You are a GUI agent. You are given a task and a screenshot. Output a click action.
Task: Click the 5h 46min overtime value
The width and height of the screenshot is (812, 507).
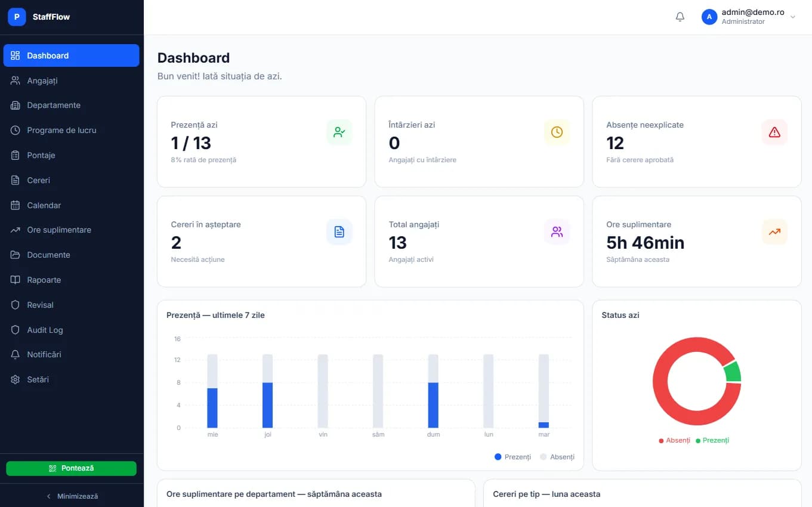645,243
